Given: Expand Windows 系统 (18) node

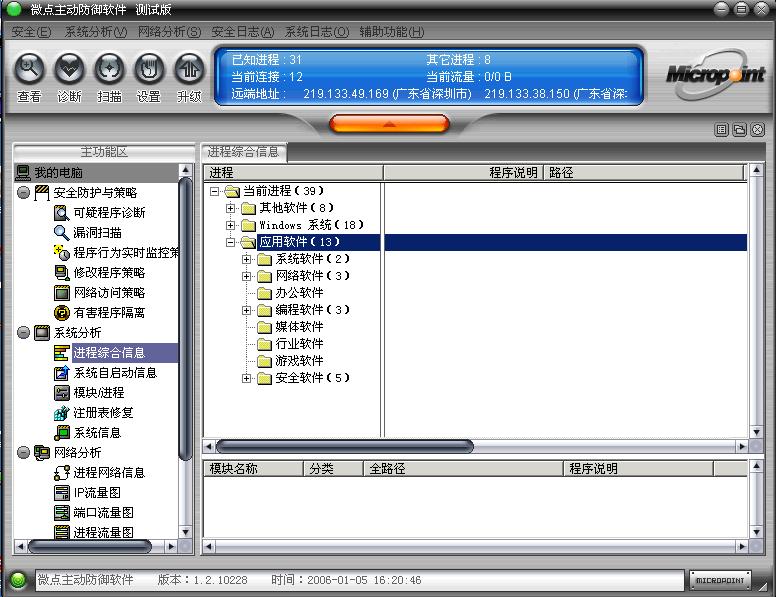Looking at the screenshot, I should point(231,225).
